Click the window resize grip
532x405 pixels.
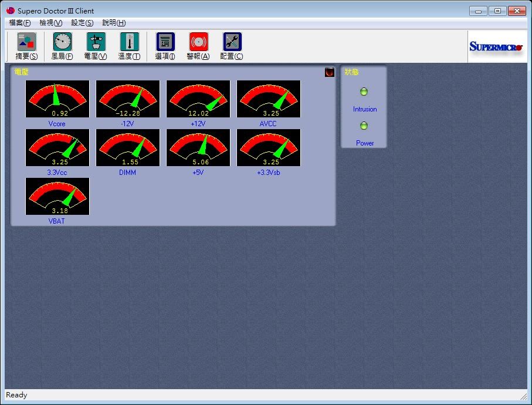tap(524, 396)
